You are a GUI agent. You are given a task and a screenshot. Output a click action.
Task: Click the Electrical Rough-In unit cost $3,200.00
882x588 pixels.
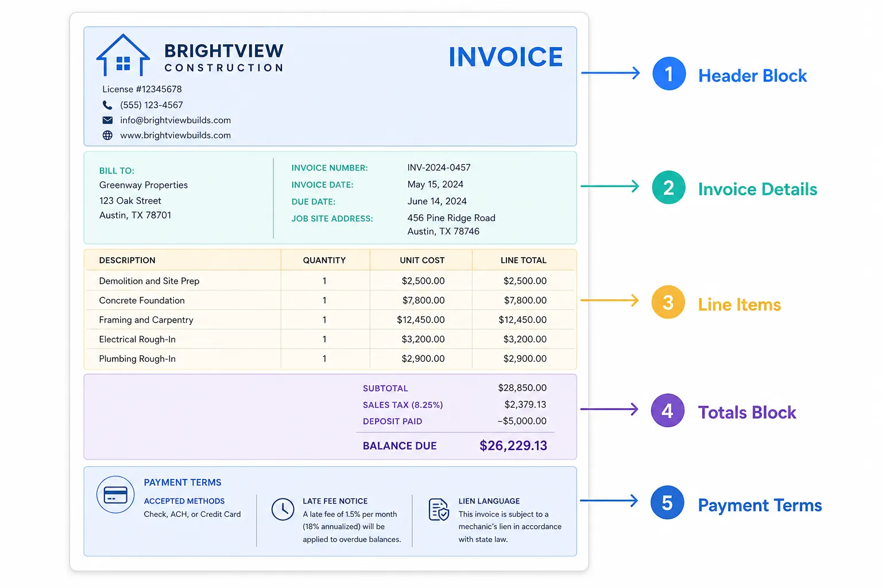point(423,339)
